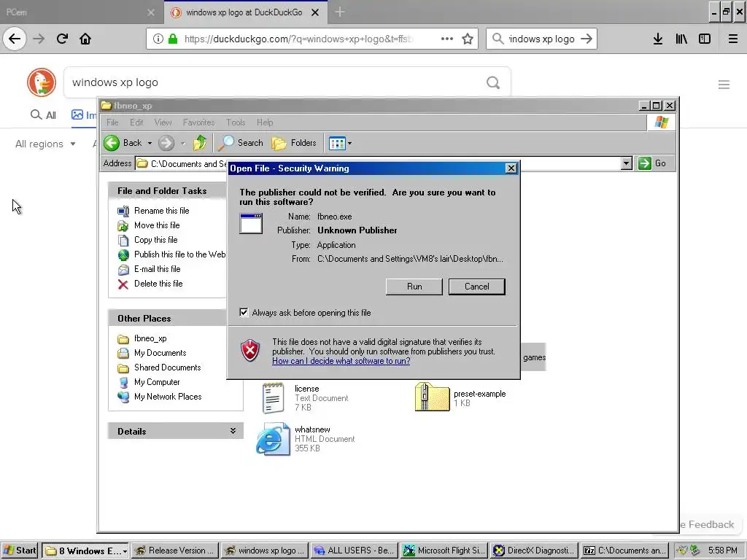The image size is (747, 560).
Task: Click Run in the Security Warning dialog
Action: (414, 287)
